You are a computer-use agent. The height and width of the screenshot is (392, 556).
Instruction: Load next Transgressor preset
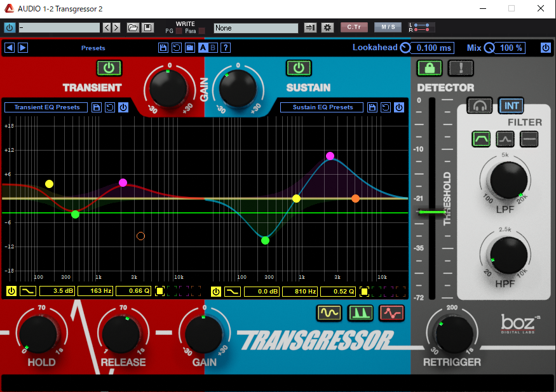tap(23, 48)
